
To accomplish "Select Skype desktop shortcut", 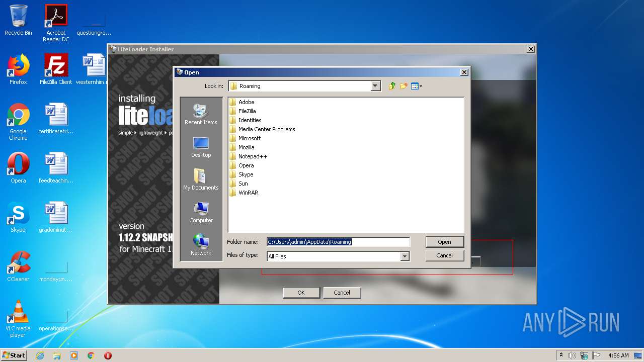I will 18,217.
